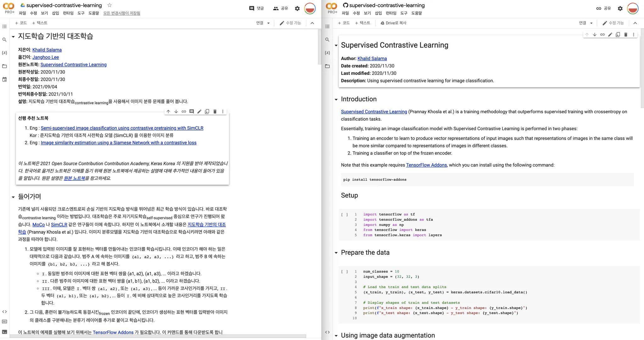The width and height of the screenshot is (644, 340).
Task: Move the selected cell up in left notebook
Action: [x=168, y=111]
